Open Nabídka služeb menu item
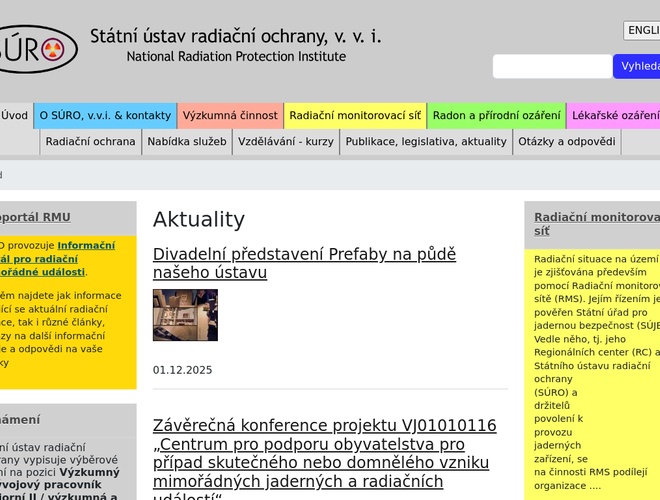This screenshot has height=500, width=660. point(187,142)
